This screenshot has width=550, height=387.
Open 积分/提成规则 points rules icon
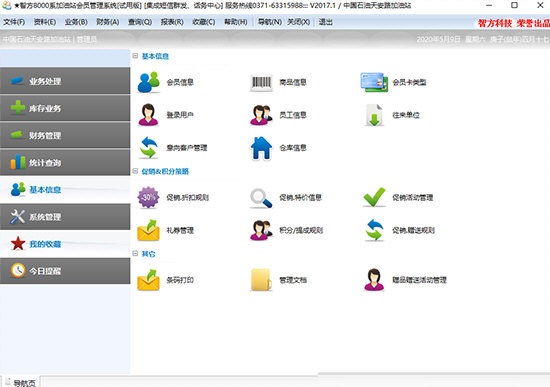coord(261,230)
